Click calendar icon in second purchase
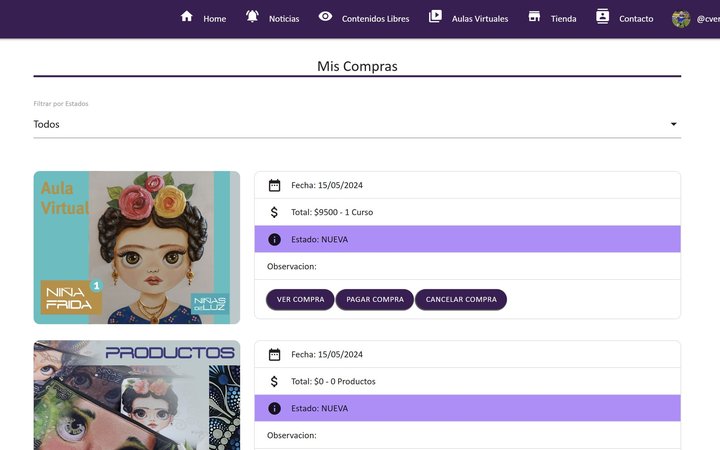Viewport: 720px width, 450px height. coord(274,354)
